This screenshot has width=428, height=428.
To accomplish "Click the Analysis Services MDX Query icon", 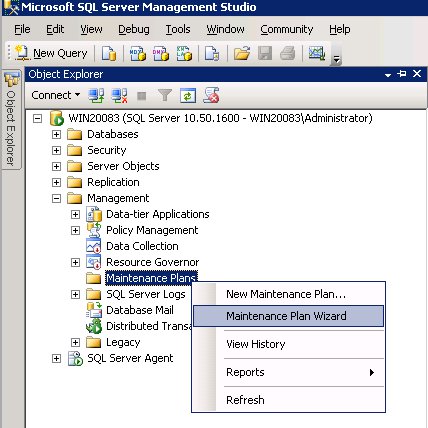I will coord(138,53).
